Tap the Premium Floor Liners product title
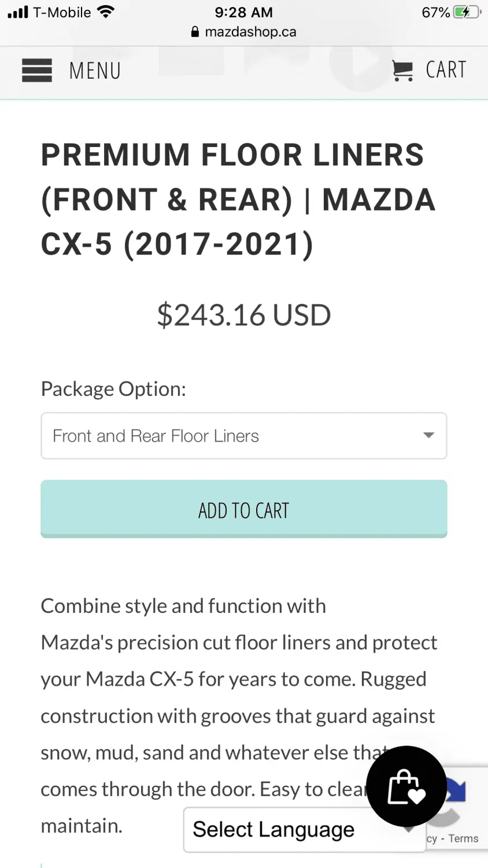 coord(238,199)
